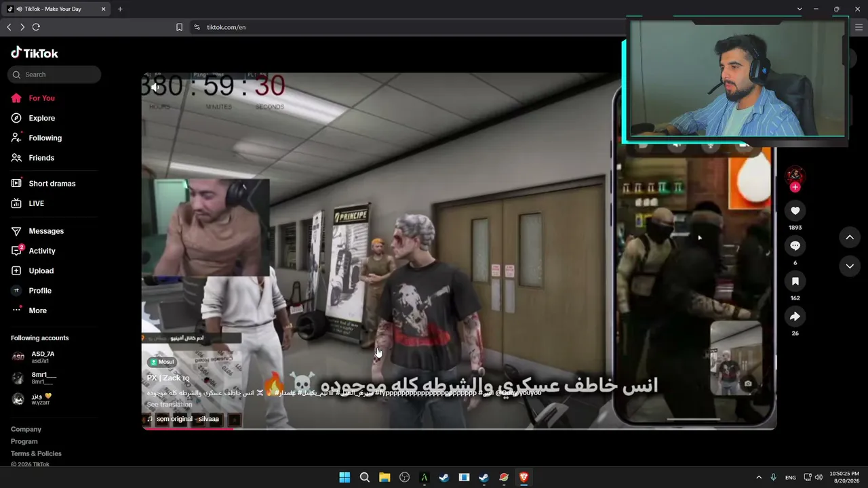The image size is (868, 488).
Task: Open the taskbar clock and calendar
Action: (844, 477)
